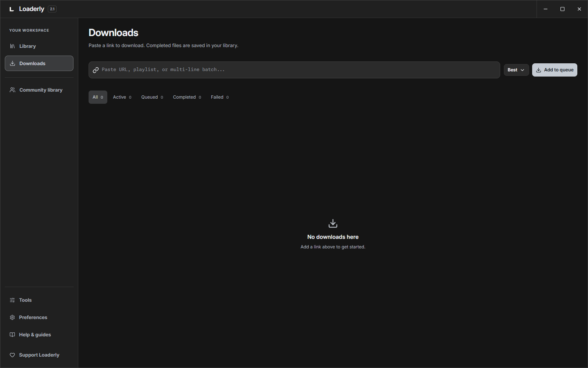Maximize the Loaderly window
588x368 pixels.
point(562,9)
